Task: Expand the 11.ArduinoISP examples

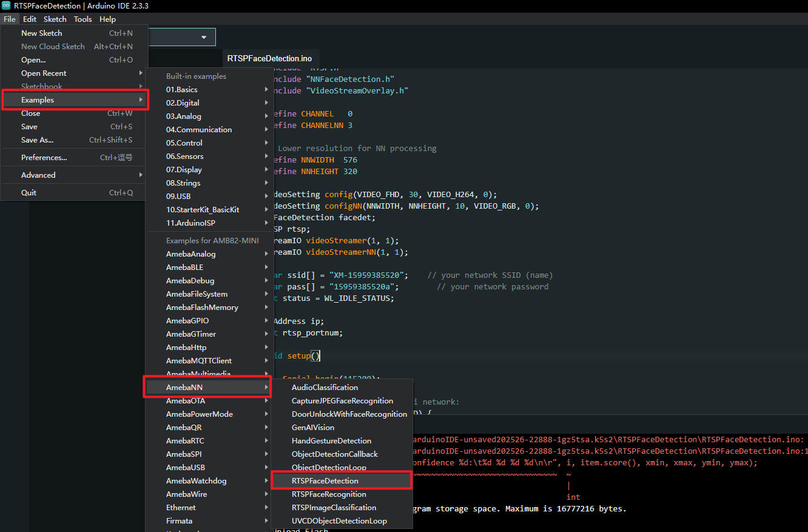Action: pos(209,223)
